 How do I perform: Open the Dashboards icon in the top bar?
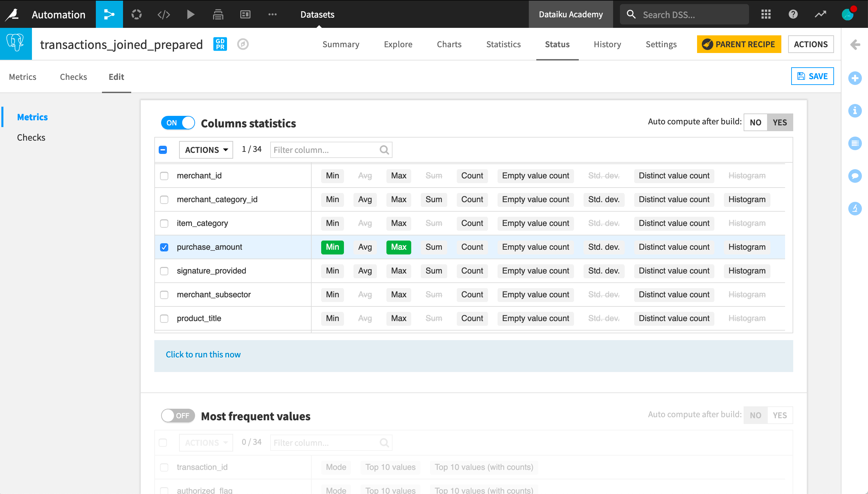(245, 14)
